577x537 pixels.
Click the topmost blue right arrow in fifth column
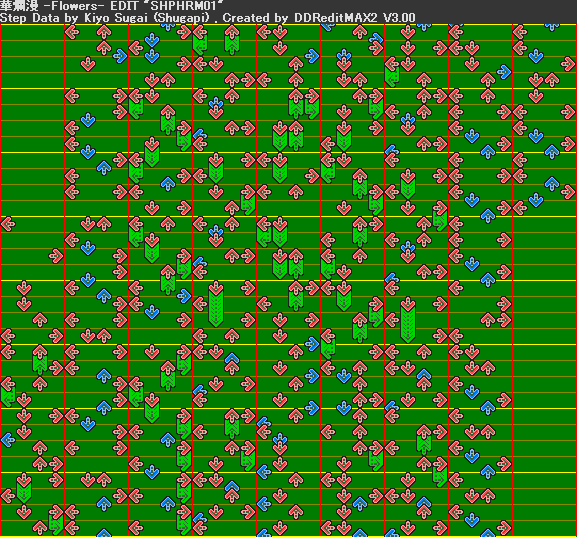tap(312, 56)
